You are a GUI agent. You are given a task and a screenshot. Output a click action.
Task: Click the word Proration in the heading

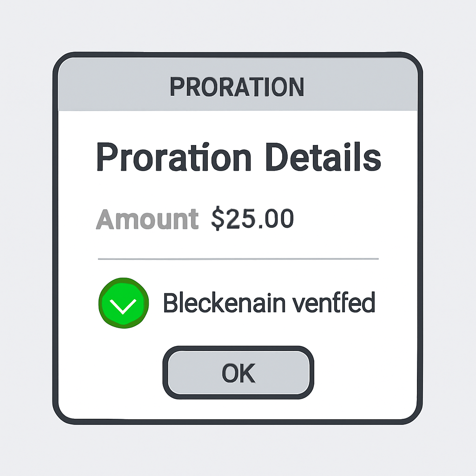pyautogui.click(x=173, y=157)
